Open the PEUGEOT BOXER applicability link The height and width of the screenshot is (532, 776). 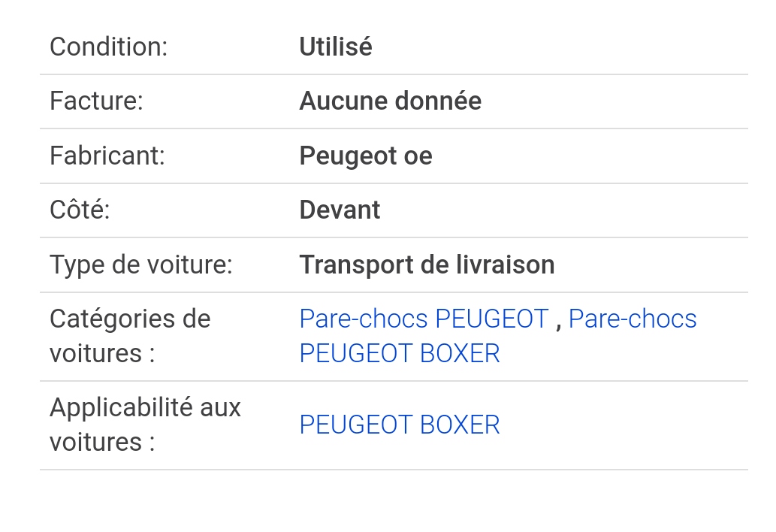[400, 425]
